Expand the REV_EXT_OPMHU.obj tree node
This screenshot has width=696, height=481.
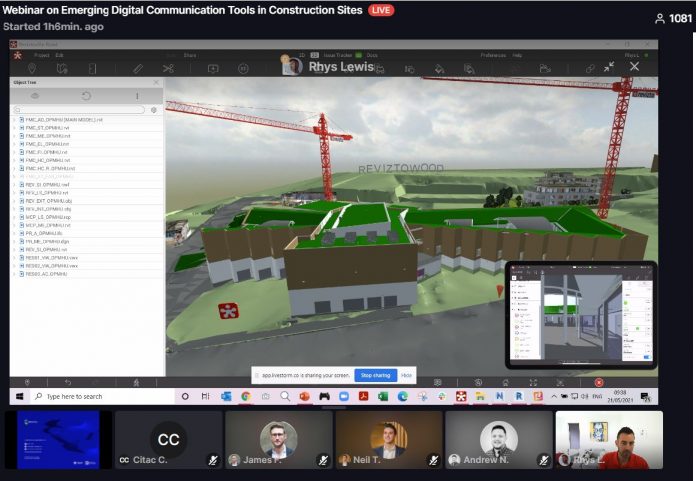14,201
